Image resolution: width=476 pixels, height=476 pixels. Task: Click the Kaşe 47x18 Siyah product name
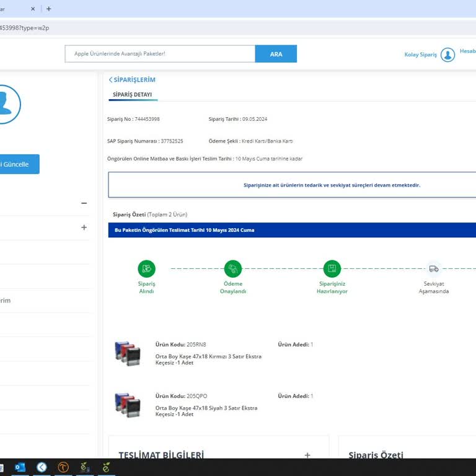coord(206,411)
